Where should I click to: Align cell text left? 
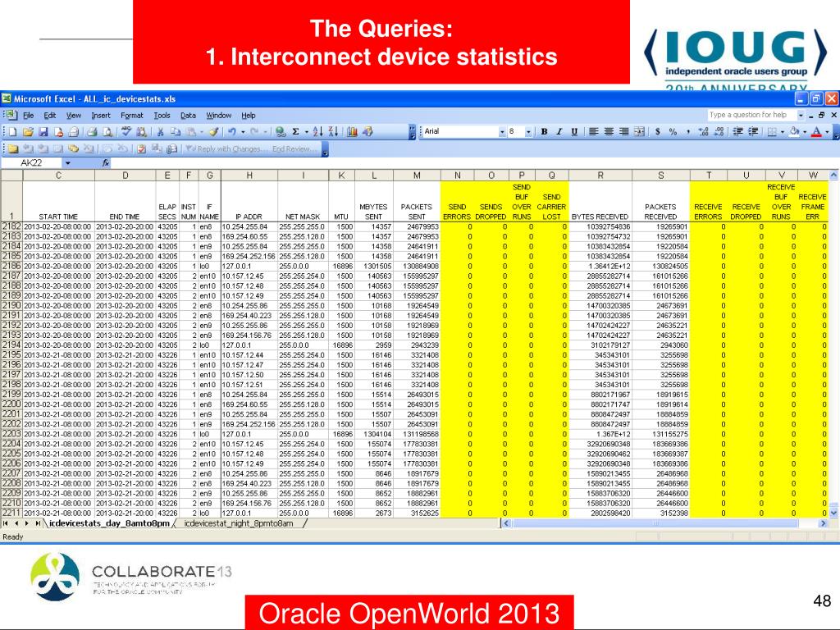tap(594, 132)
